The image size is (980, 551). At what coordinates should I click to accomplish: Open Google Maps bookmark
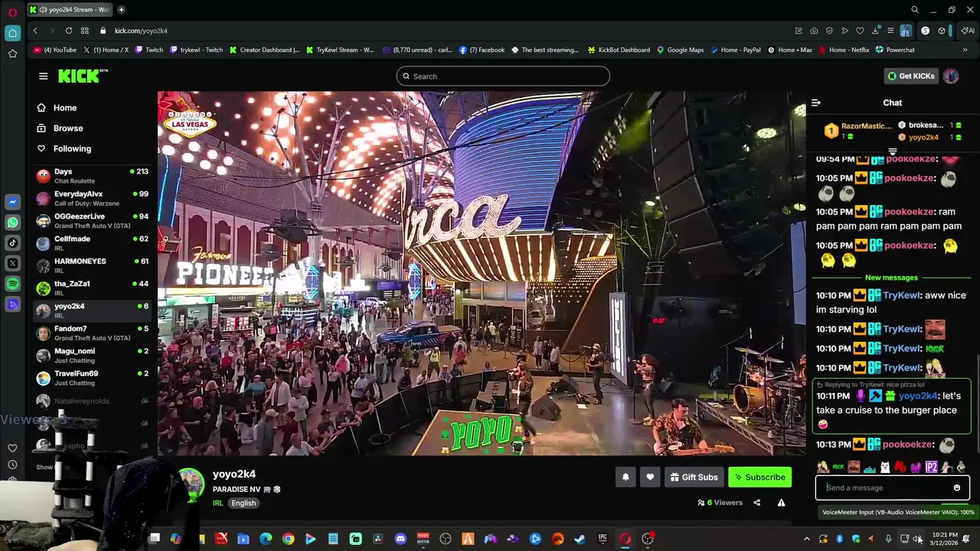680,50
